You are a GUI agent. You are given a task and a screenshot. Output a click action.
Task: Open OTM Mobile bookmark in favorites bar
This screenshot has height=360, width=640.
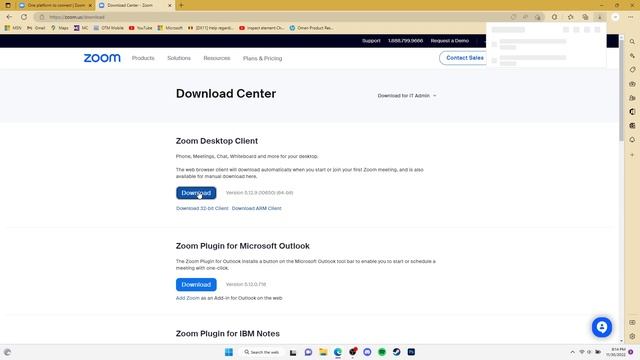[109, 28]
